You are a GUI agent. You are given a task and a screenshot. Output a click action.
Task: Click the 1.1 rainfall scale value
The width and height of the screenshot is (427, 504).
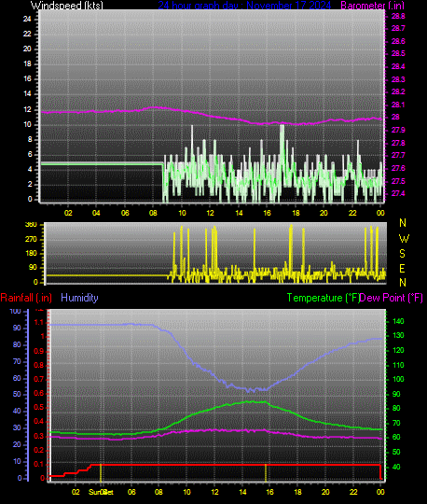pyautogui.click(x=39, y=322)
